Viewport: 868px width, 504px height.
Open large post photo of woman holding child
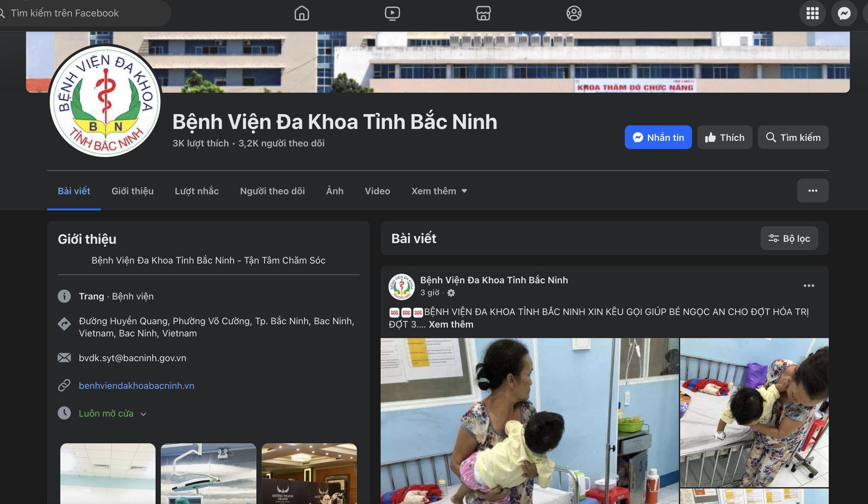(x=530, y=421)
